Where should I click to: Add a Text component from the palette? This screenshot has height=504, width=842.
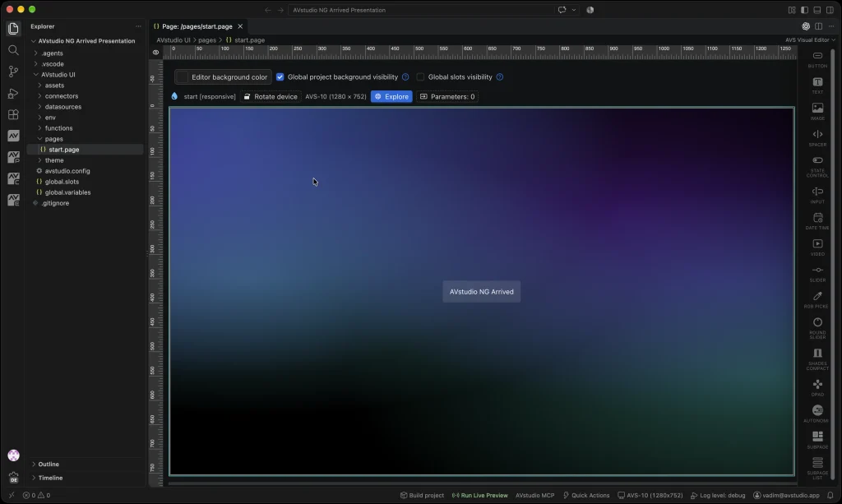pyautogui.click(x=817, y=86)
